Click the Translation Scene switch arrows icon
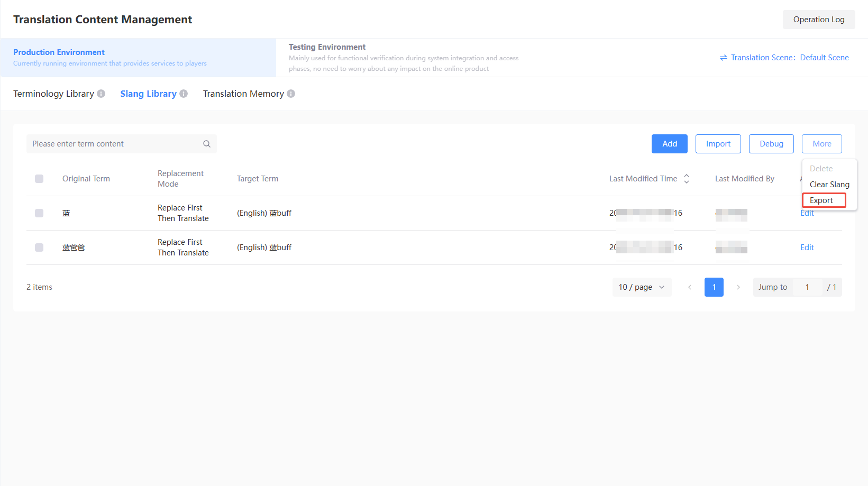The height and width of the screenshot is (486, 868). (724, 58)
